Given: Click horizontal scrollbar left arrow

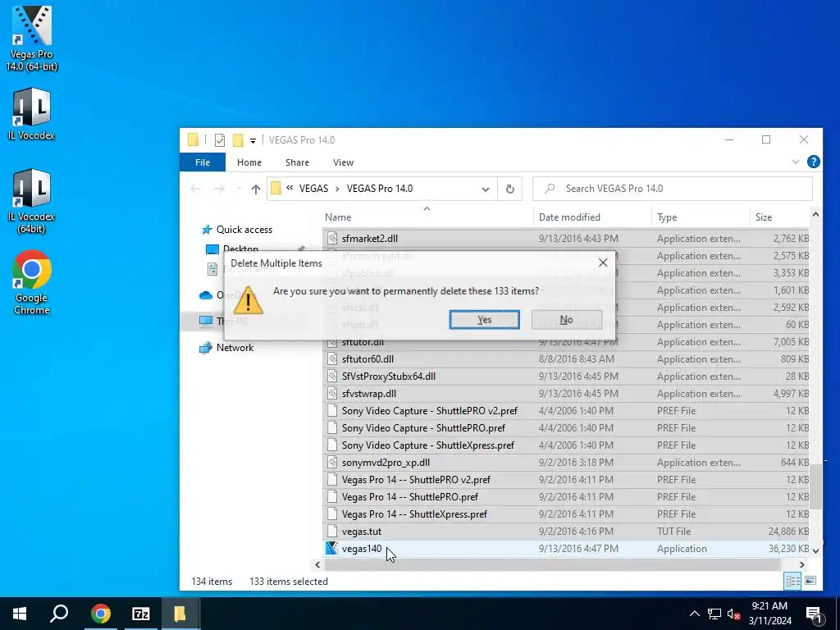Looking at the screenshot, I should (x=317, y=564).
